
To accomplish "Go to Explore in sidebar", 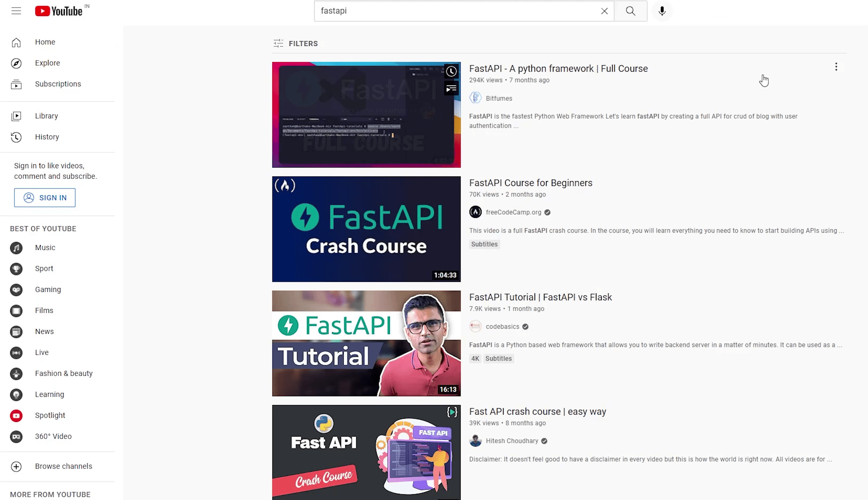I will click(47, 63).
